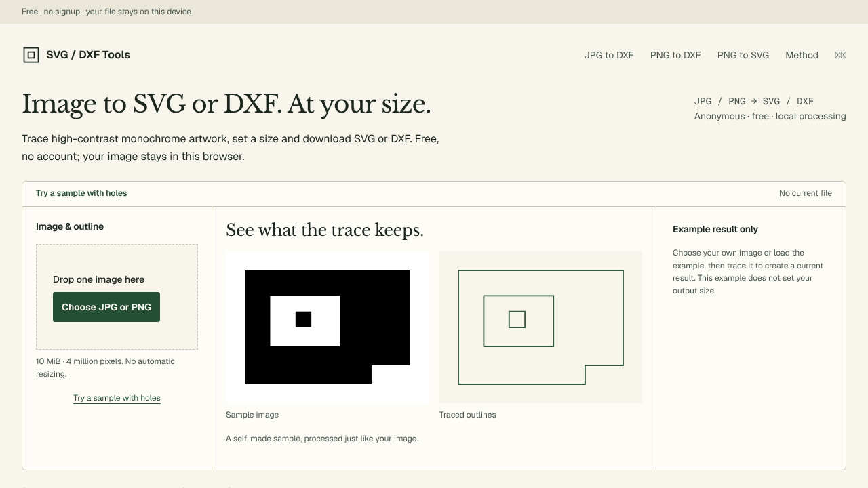Click the 'Sample image' caption

(x=252, y=415)
